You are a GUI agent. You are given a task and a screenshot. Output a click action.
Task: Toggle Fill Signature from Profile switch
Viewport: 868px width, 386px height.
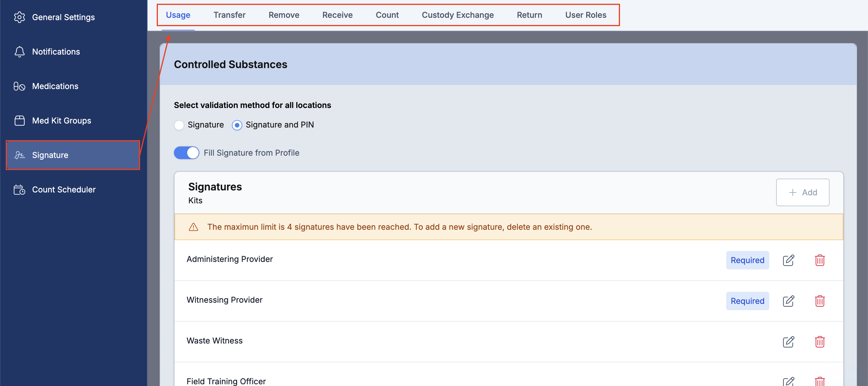[x=186, y=153]
